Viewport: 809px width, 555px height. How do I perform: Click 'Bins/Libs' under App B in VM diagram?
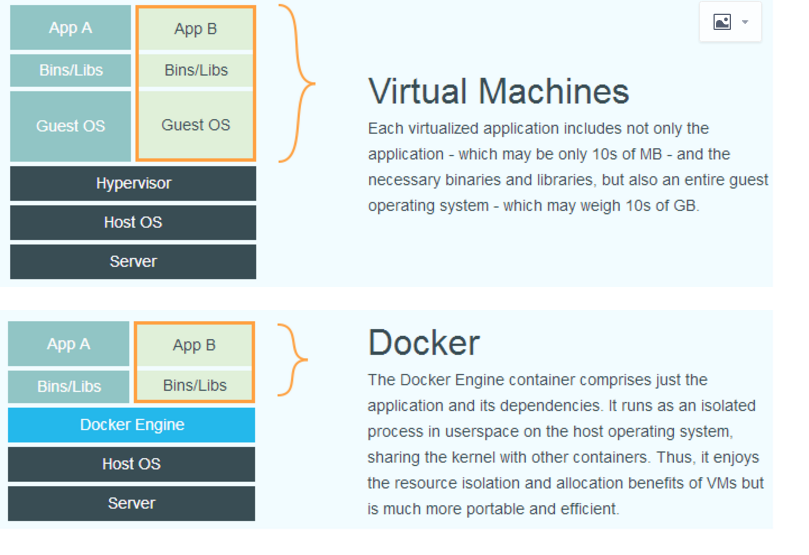click(x=196, y=70)
